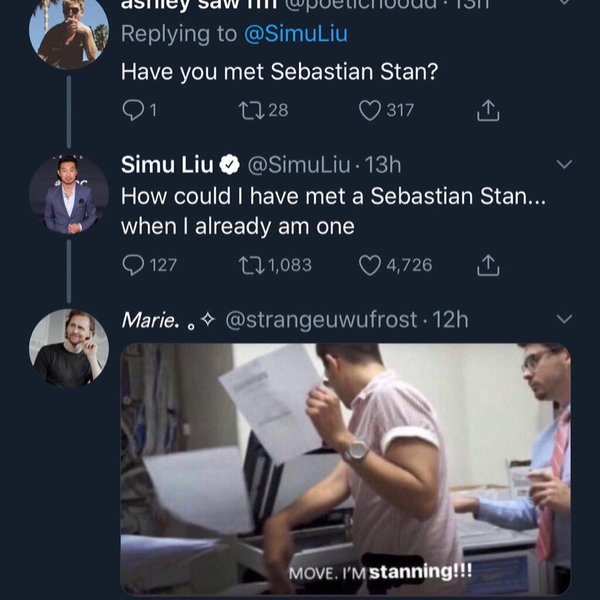
Task: Like Simu Liu's tweet with 4,726 likes
Action: (x=370, y=264)
